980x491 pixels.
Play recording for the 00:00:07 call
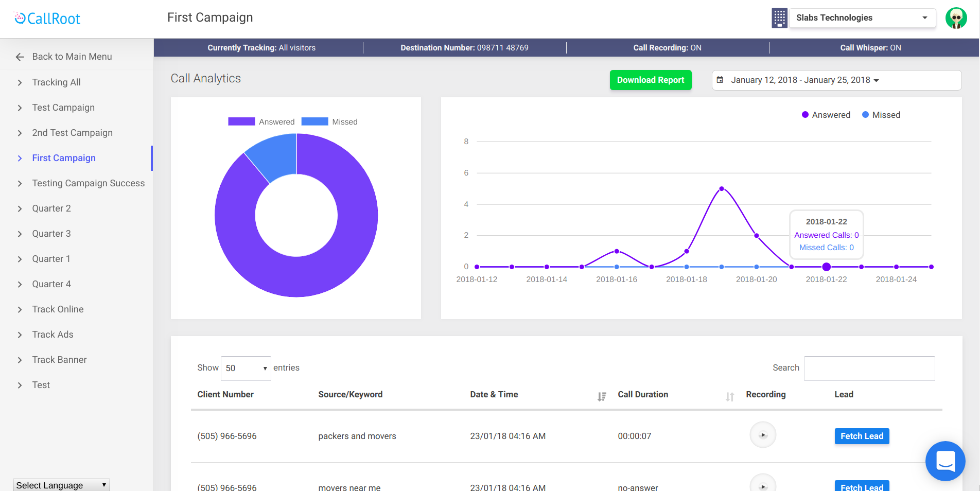point(763,435)
